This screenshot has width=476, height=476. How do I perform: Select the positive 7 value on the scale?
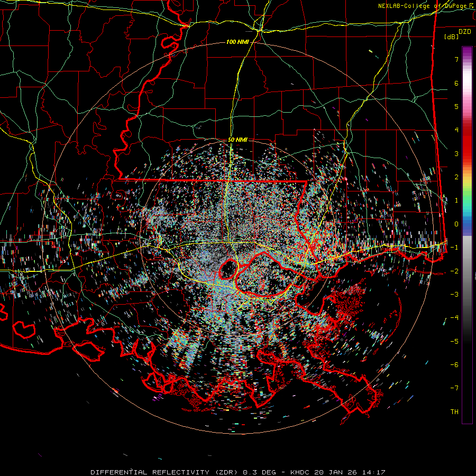pos(456,59)
